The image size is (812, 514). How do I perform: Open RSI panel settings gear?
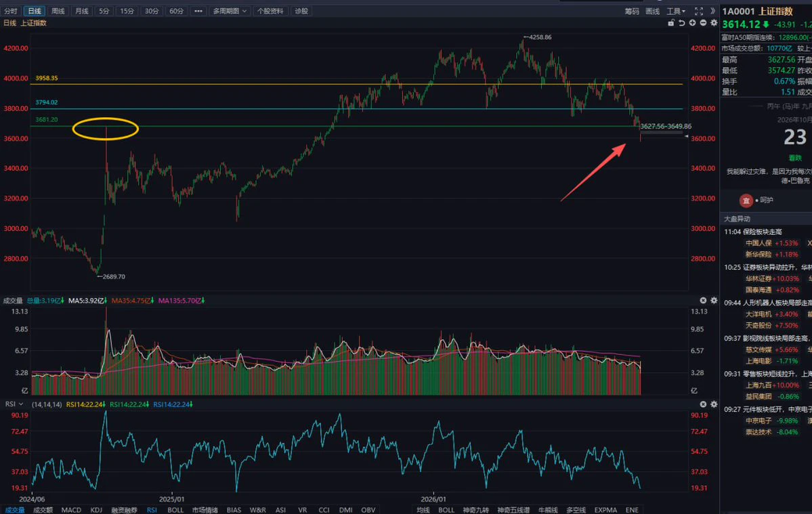(x=714, y=404)
